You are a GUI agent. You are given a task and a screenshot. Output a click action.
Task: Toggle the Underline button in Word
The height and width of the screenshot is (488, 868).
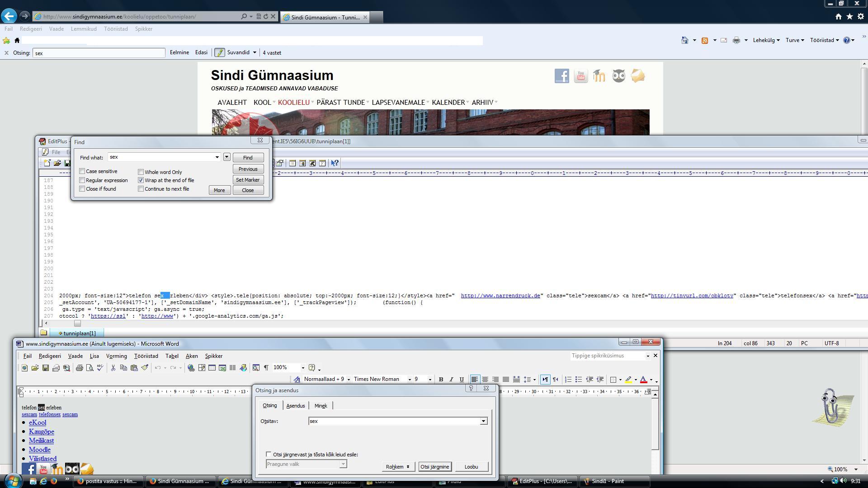[462, 380]
